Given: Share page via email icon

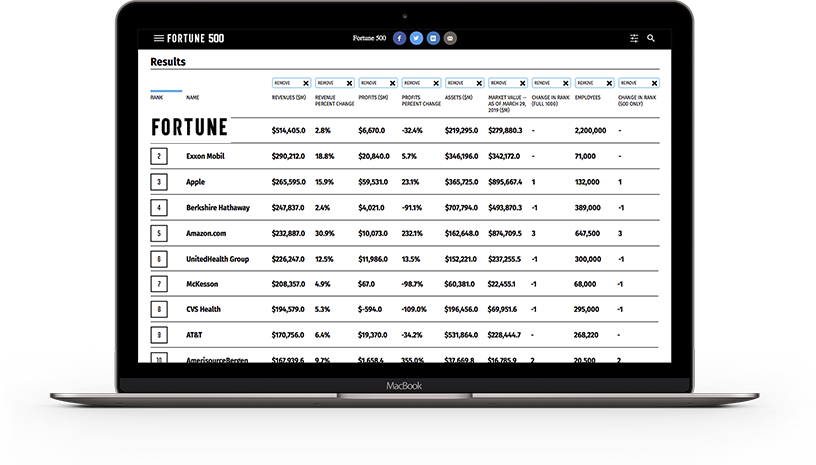Looking at the screenshot, I should pyautogui.click(x=450, y=39).
